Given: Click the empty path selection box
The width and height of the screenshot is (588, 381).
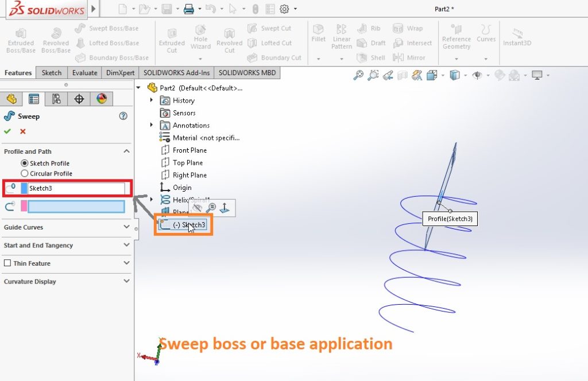Looking at the screenshot, I should 76,207.
